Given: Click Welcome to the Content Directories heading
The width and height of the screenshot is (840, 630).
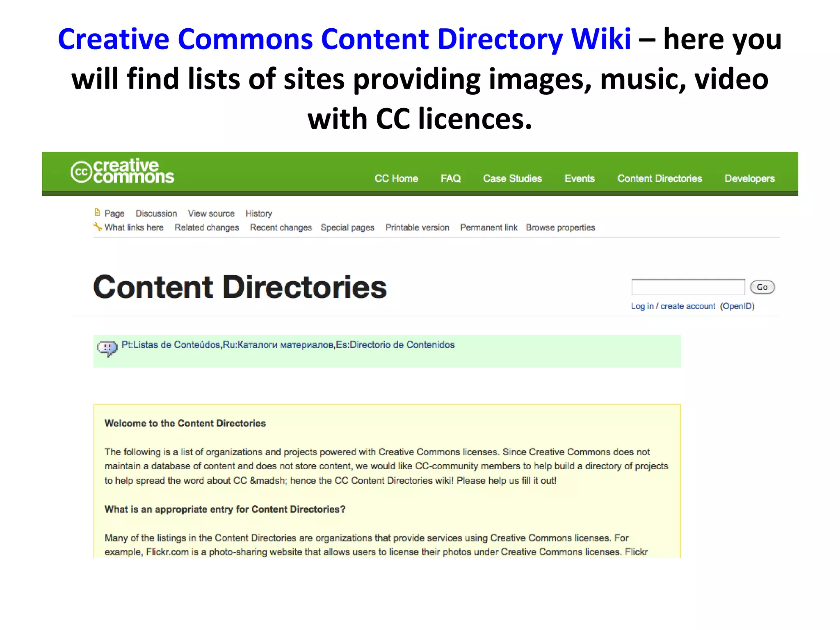Looking at the screenshot, I should (185, 423).
